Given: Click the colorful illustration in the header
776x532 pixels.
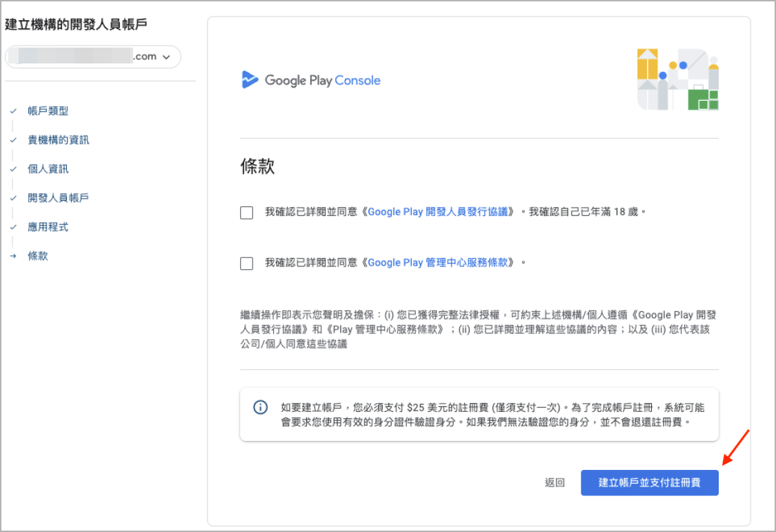Looking at the screenshot, I should pos(677,79).
